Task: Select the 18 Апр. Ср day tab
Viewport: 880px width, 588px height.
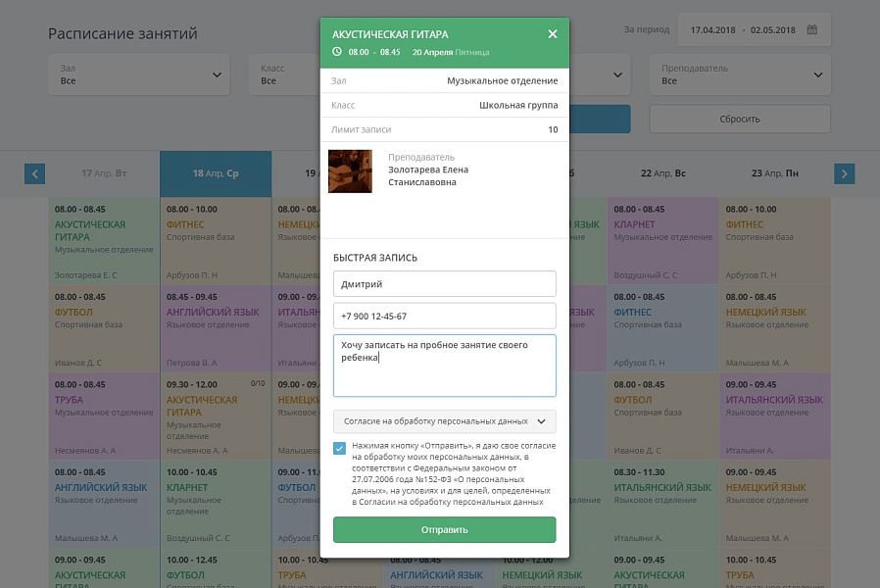Action: 216,173
